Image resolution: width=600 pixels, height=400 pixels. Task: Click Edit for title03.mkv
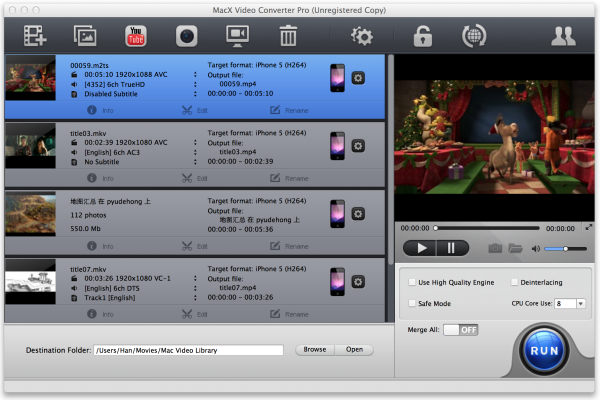(x=194, y=178)
